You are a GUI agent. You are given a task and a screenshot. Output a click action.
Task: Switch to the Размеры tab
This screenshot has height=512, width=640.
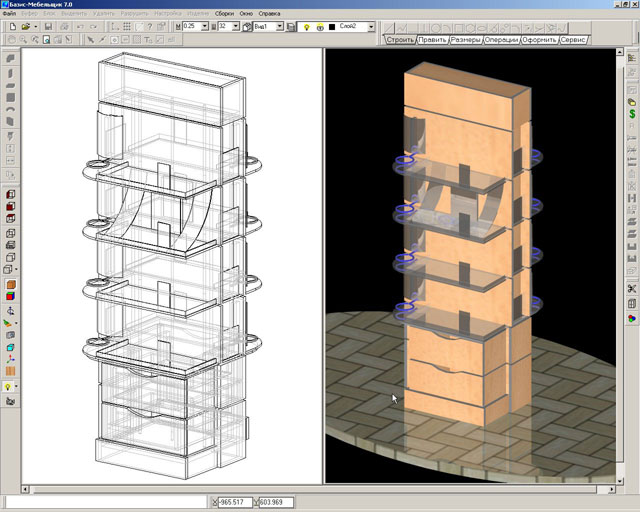466,40
